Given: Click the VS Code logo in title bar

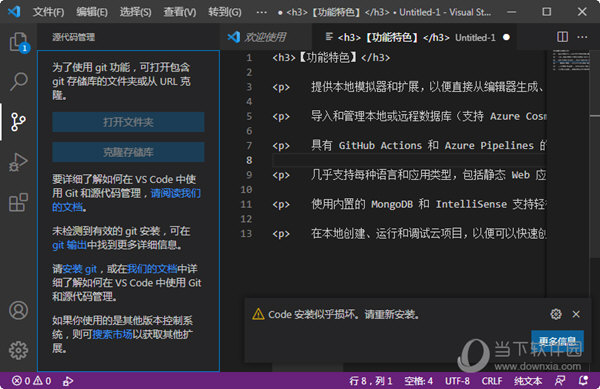Looking at the screenshot, I should 14,11.
